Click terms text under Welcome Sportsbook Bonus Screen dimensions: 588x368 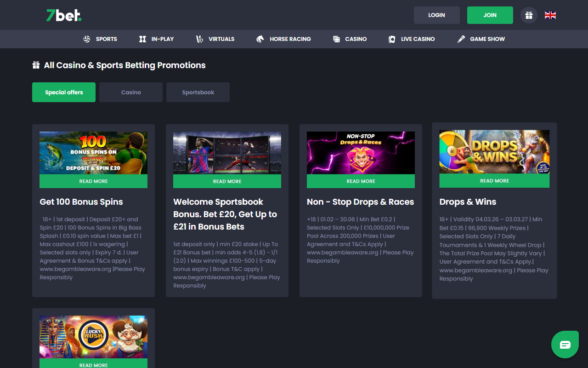click(x=226, y=265)
